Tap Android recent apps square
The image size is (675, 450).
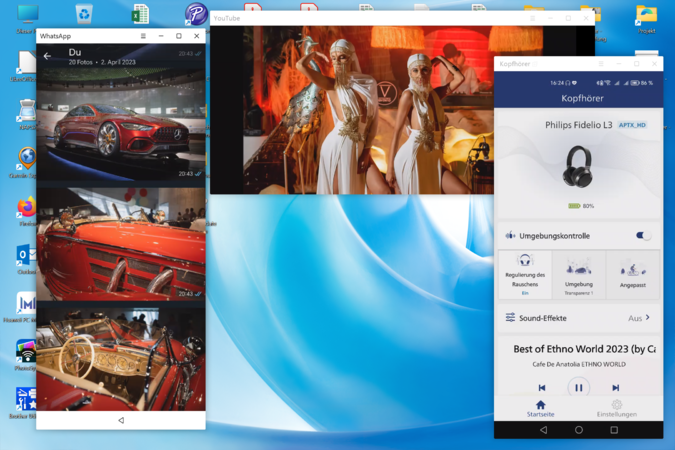[614, 430]
